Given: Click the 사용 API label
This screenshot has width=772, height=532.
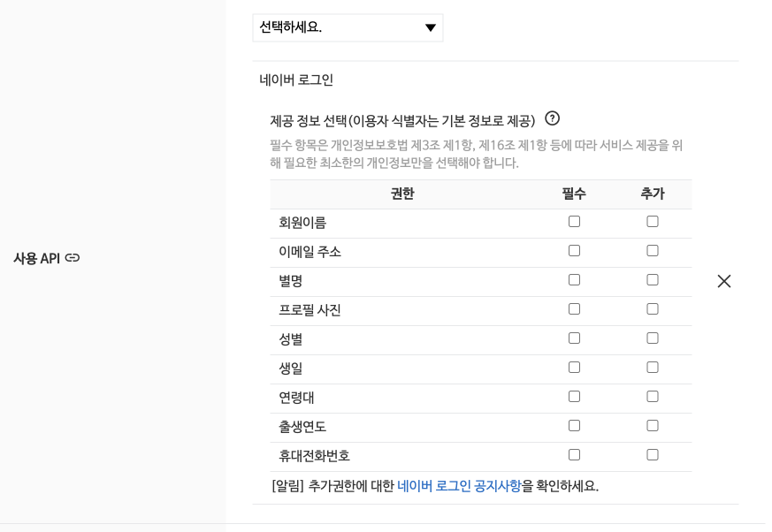Looking at the screenshot, I should pyautogui.click(x=38, y=258).
